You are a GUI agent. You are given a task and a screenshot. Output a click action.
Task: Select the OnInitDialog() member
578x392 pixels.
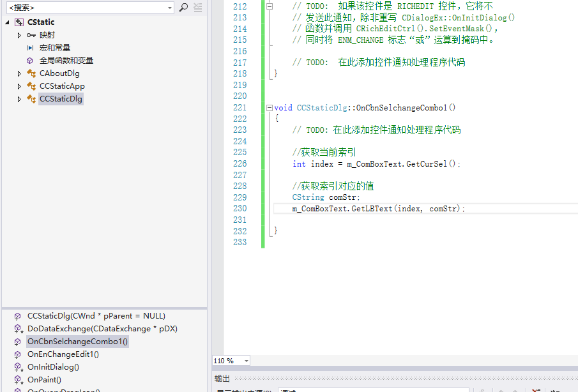click(x=53, y=367)
